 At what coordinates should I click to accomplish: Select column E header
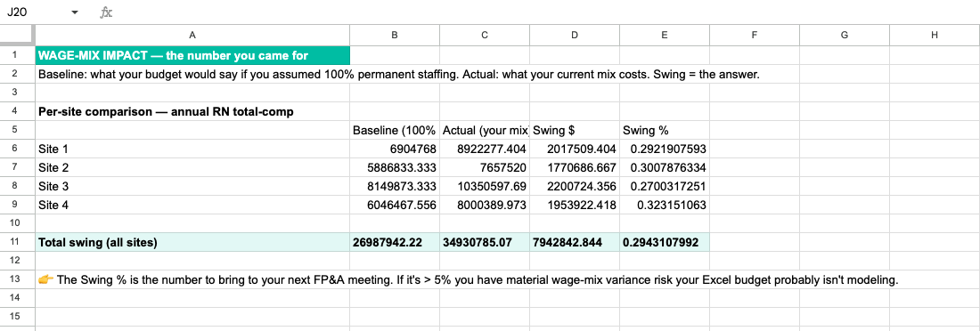pyautogui.click(x=665, y=36)
